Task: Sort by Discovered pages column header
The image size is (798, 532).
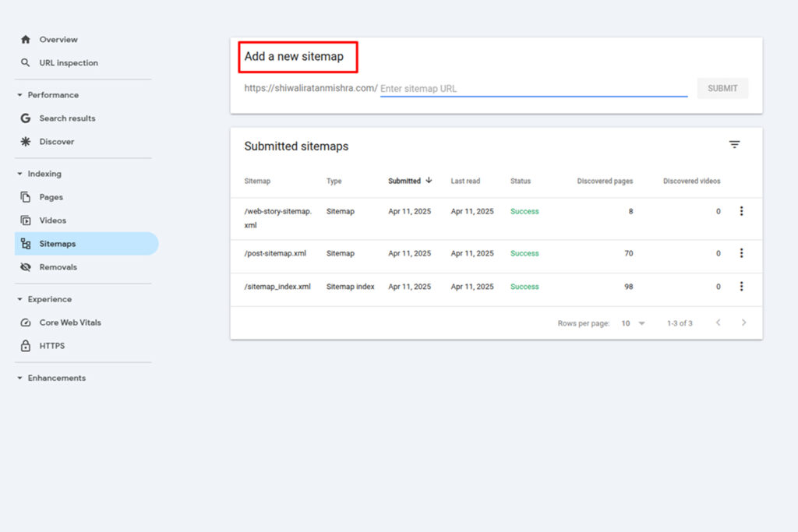Action: (x=605, y=181)
